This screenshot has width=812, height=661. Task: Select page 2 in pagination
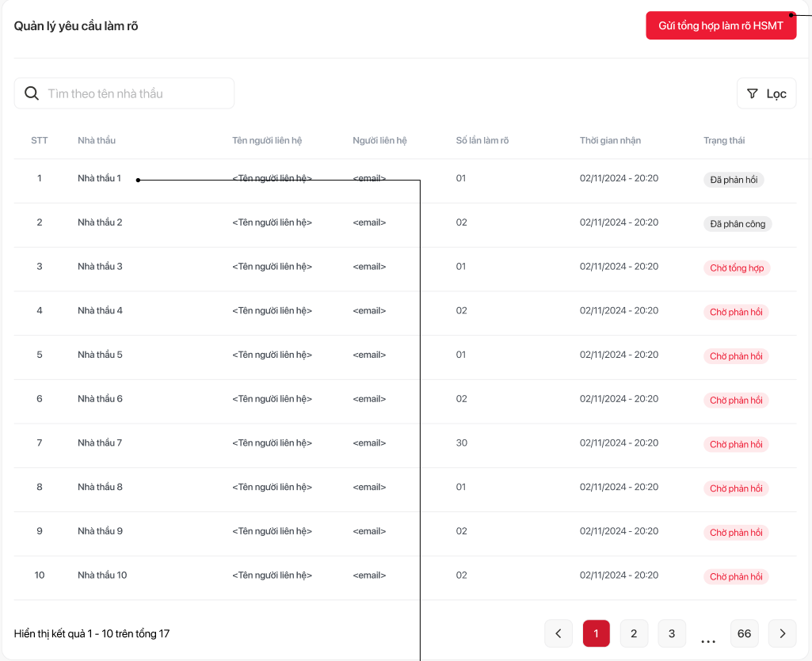[x=634, y=633]
